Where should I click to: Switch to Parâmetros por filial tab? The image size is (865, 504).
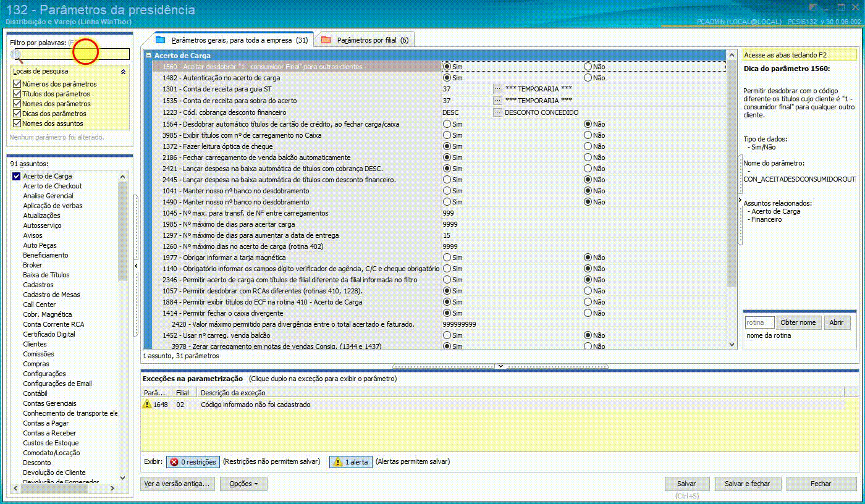(x=365, y=40)
